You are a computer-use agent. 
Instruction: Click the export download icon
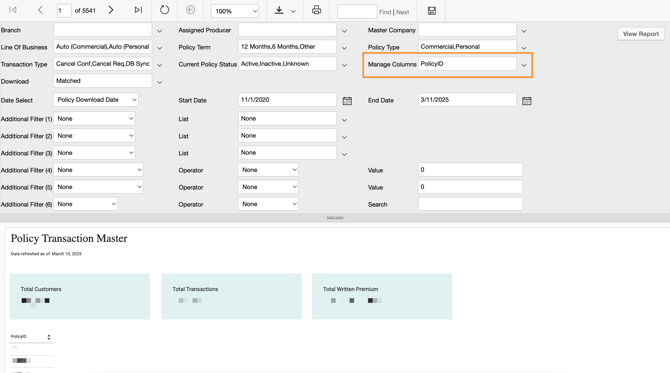[x=279, y=10]
